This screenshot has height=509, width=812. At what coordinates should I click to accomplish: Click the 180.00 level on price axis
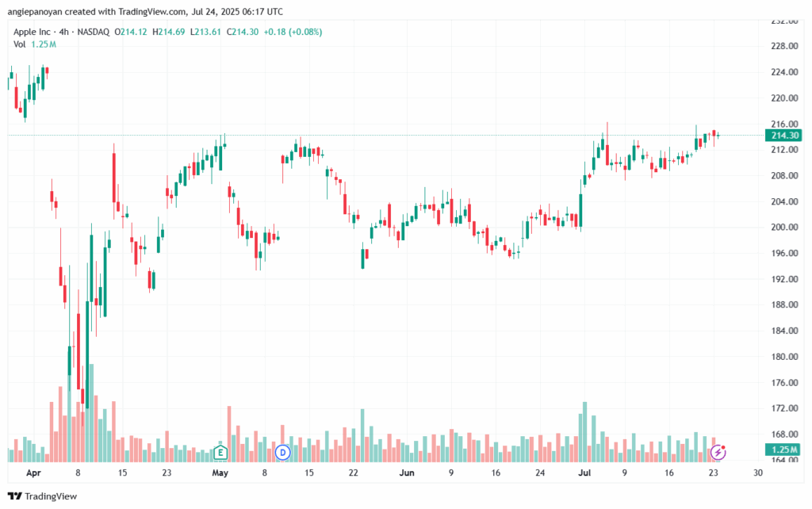click(784, 357)
